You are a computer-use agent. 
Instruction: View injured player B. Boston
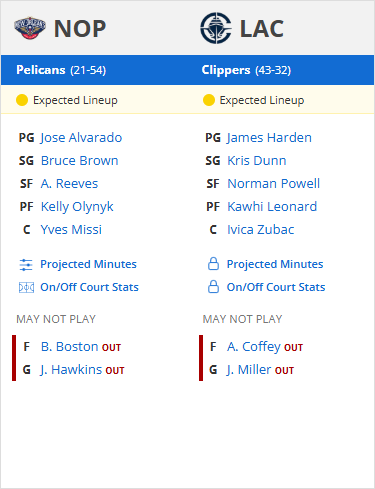coord(69,347)
